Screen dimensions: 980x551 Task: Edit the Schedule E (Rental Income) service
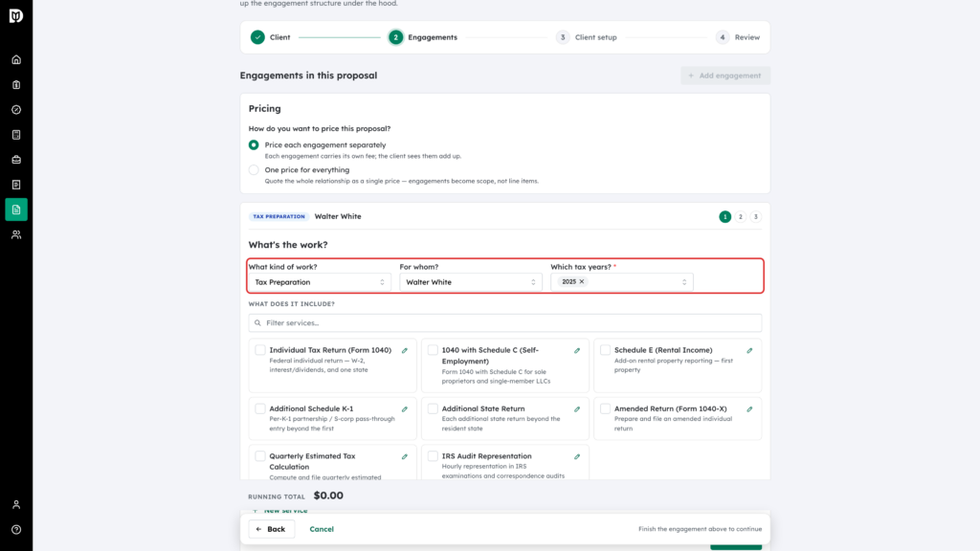click(x=750, y=350)
